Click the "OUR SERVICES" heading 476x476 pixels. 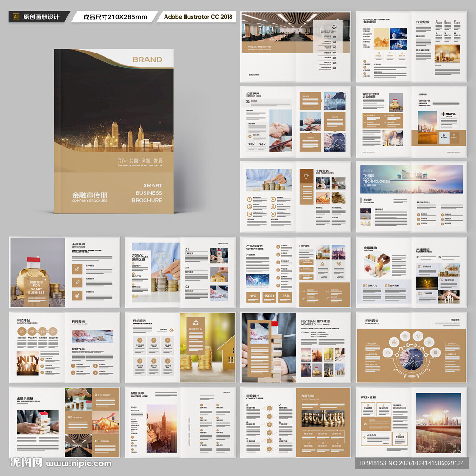142,324
